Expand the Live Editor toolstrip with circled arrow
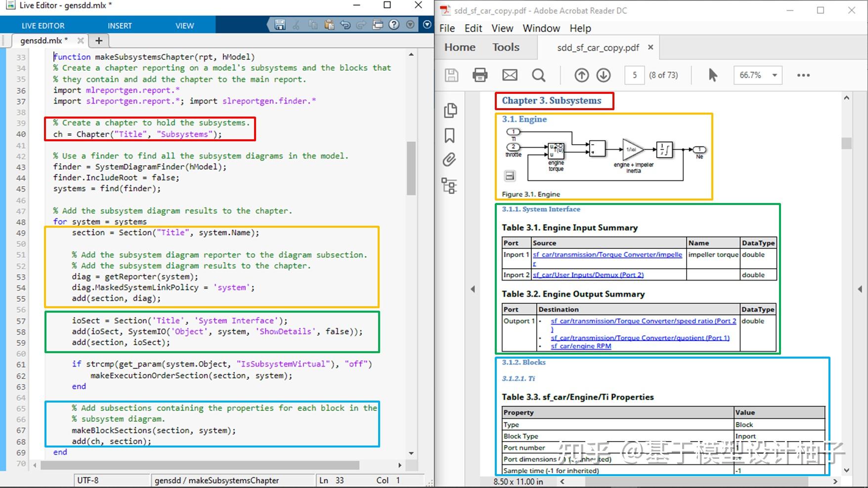 tap(427, 25)
